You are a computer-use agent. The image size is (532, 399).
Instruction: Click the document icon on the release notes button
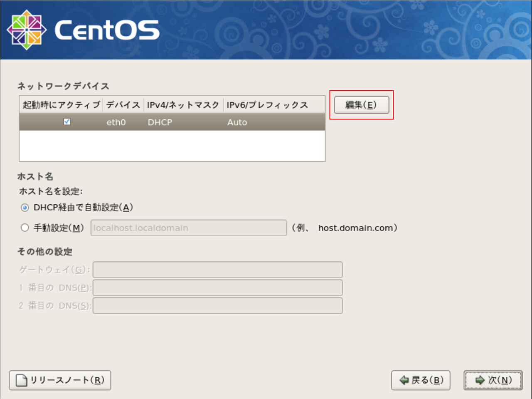(21, 380)
